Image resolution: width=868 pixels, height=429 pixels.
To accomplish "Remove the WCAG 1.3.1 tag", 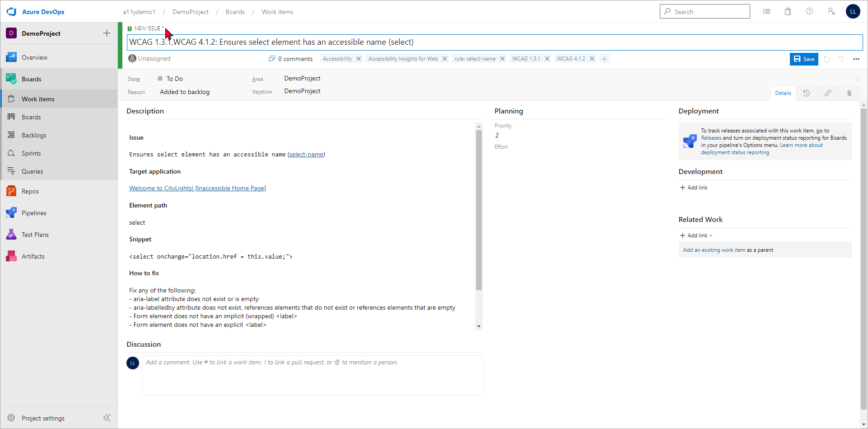I will 547,59.
